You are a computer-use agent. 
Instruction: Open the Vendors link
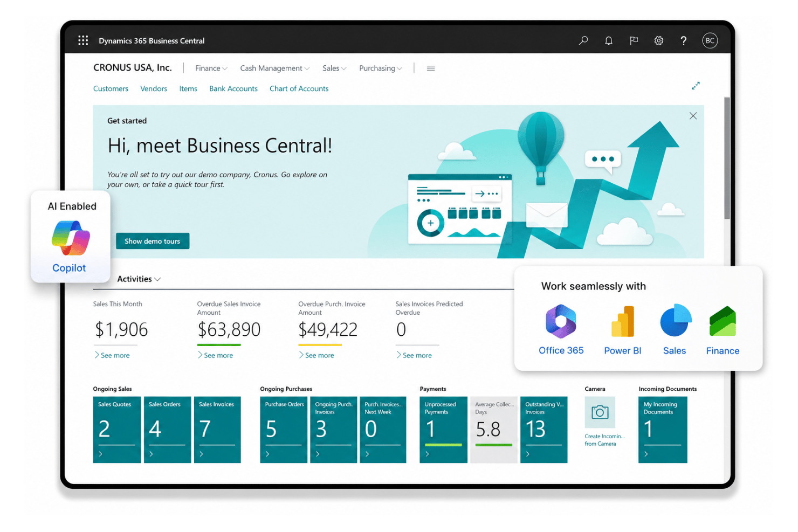pyautogui.click(x=154, y=89)
